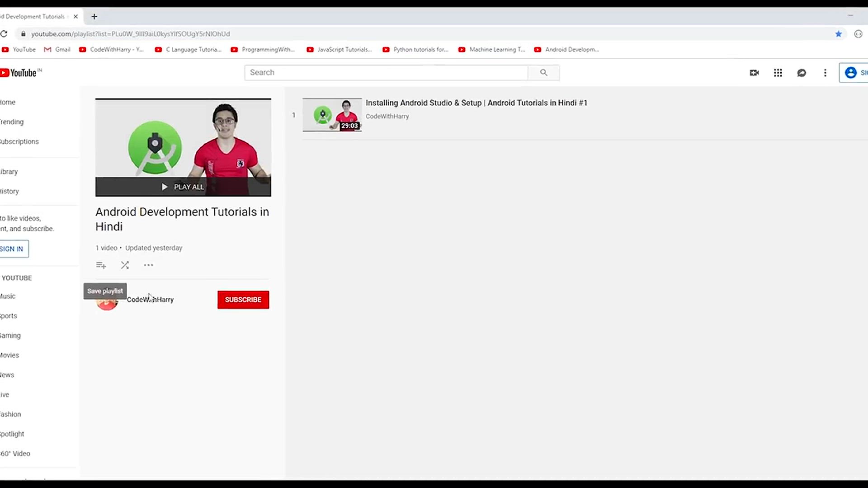The image size is (868, 488).
Task: Click the site padlock icon
Action: coord(24,34)
